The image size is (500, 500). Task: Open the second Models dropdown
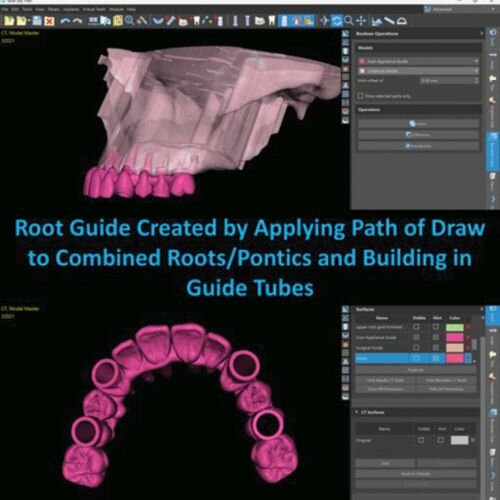point(419,71)
